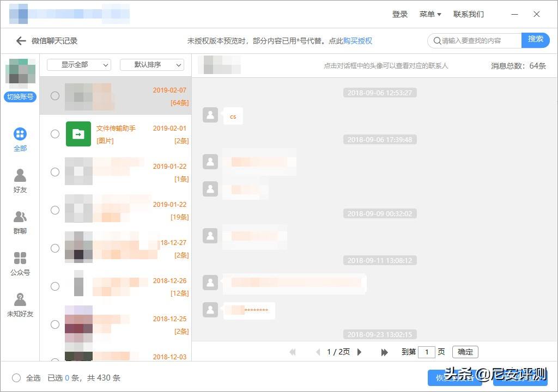Click the 文件传输助手 green file transfer icon
This screenshot has width=558, height=392.
78,134
